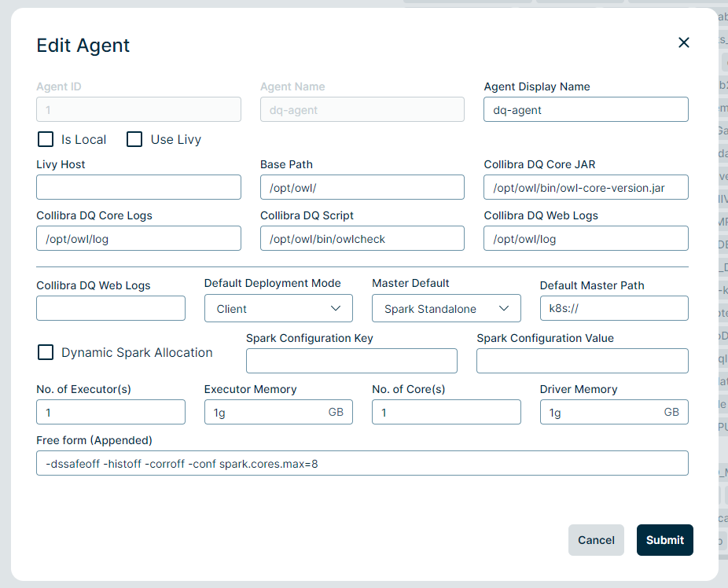Screen dimensions: 728x588
Task: Click the Cancel button
Action: (596, 540)
